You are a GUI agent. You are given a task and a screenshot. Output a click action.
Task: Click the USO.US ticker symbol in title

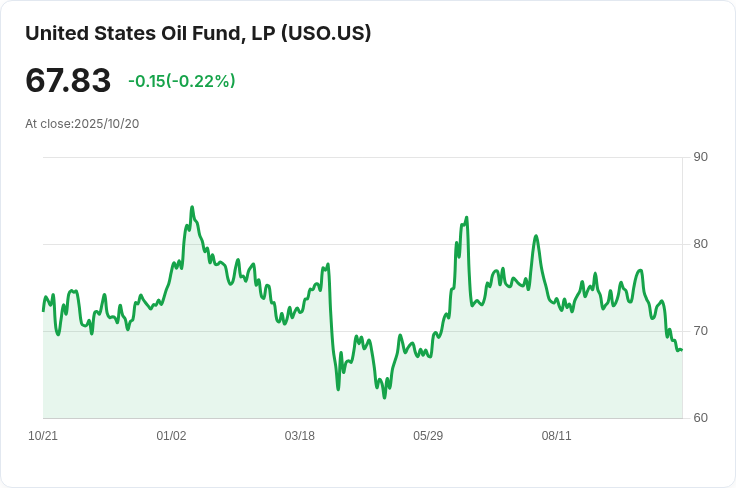[326, 33]
